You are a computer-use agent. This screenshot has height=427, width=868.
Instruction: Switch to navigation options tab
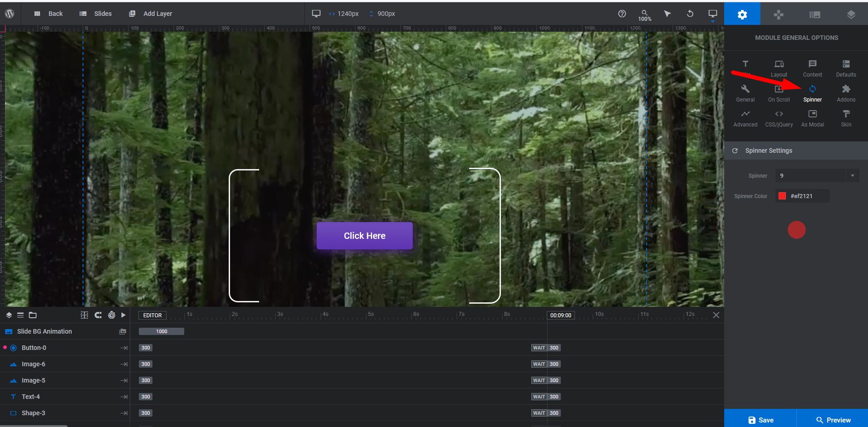pos(779,15)
